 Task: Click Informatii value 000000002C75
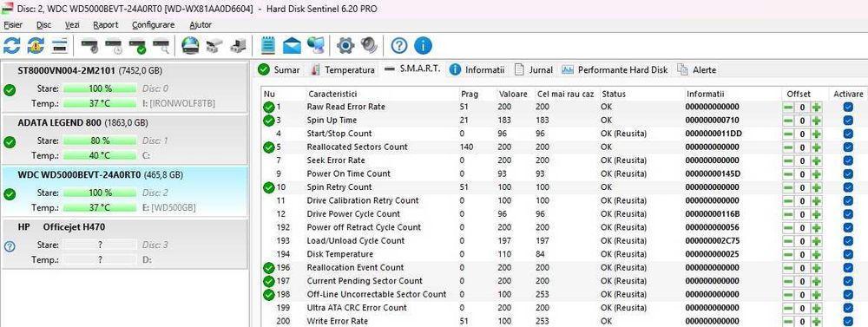pos(713,240)
